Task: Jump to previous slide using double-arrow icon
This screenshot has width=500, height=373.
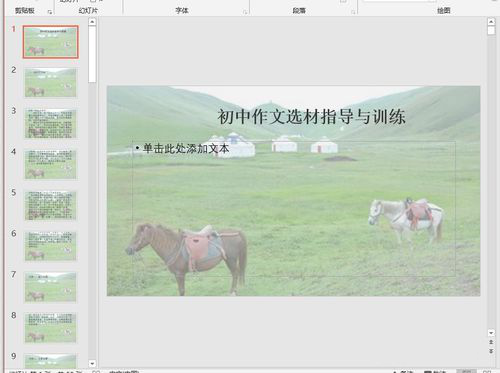Action: (491, 342)
